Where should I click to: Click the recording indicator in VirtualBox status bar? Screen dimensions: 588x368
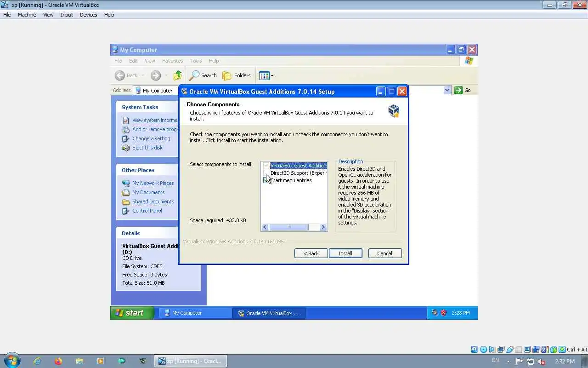coord(536,350)
